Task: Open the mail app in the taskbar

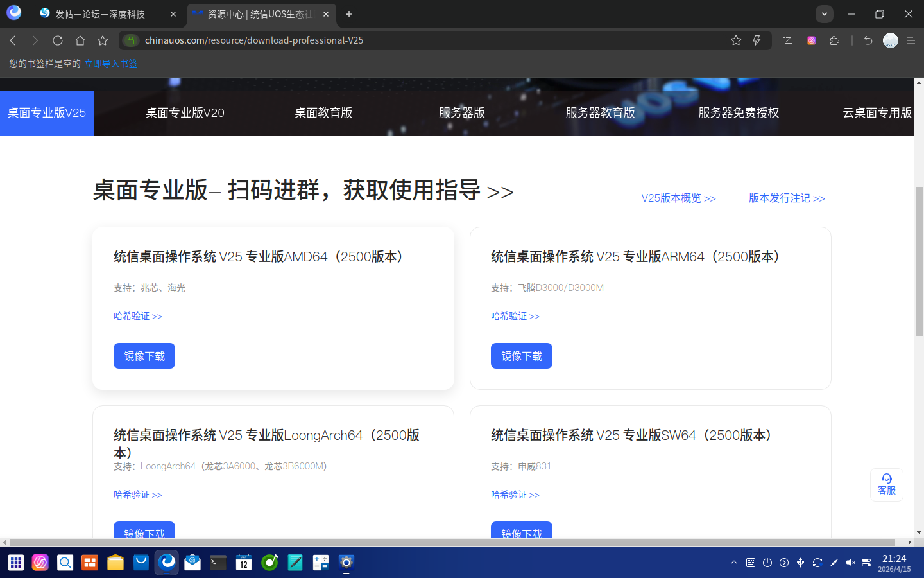Action: (x=193, y=563)
